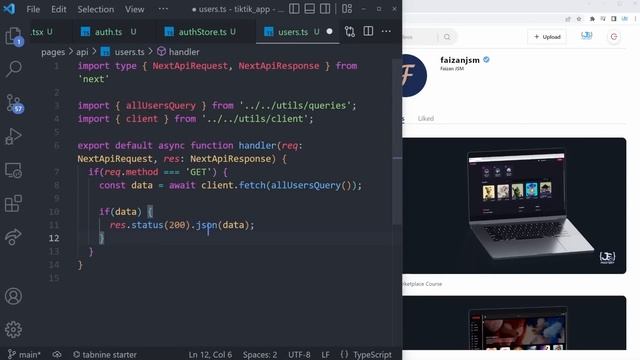Close users.ts via unsaved dot indicator
This screenshot has height=360, width=640.
click(x=329, y=31)
